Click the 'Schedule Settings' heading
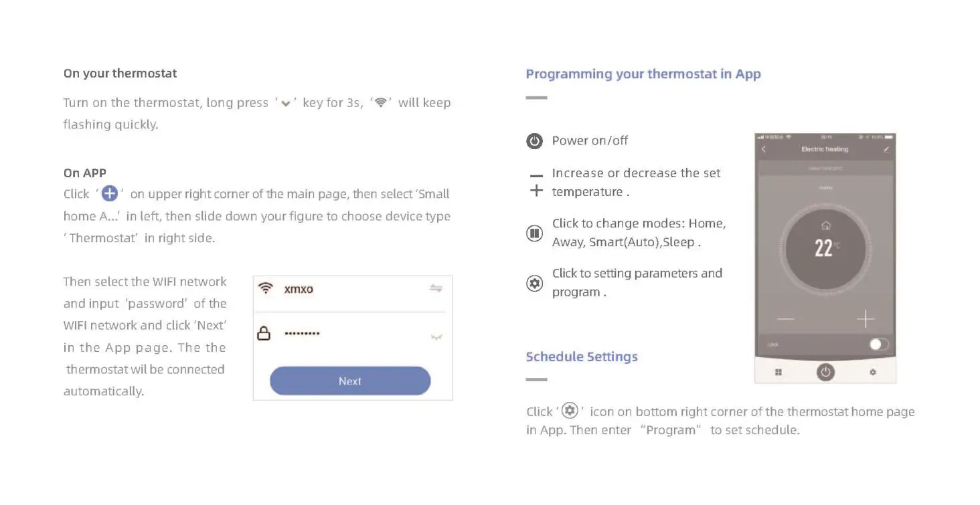The width and height of the screenshot is (980, 505). [582, 357]
